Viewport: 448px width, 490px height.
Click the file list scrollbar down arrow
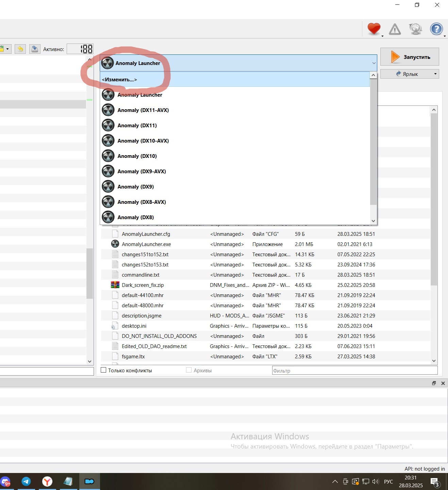click(x=434, y=361)
